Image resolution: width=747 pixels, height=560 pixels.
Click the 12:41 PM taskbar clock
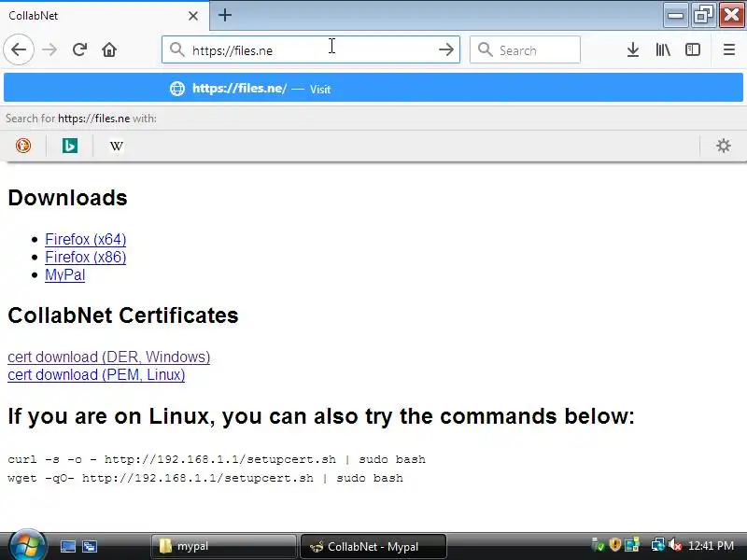click(711, 546)
